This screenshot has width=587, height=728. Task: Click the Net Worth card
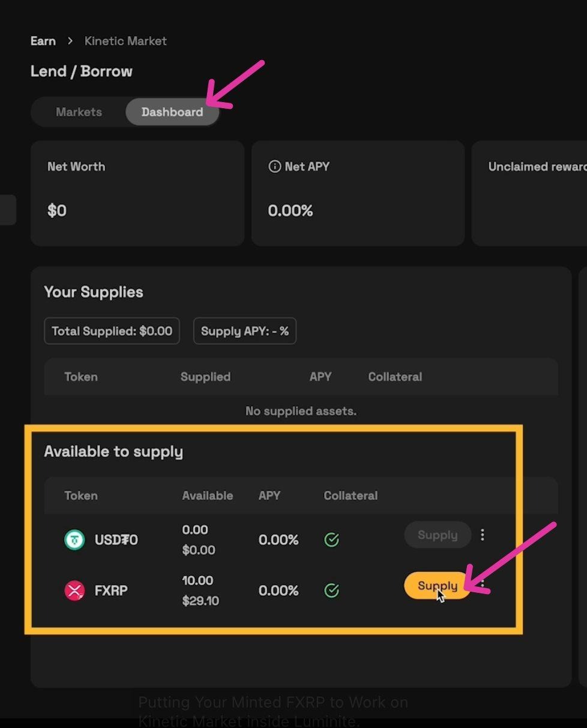click(137, 193)
